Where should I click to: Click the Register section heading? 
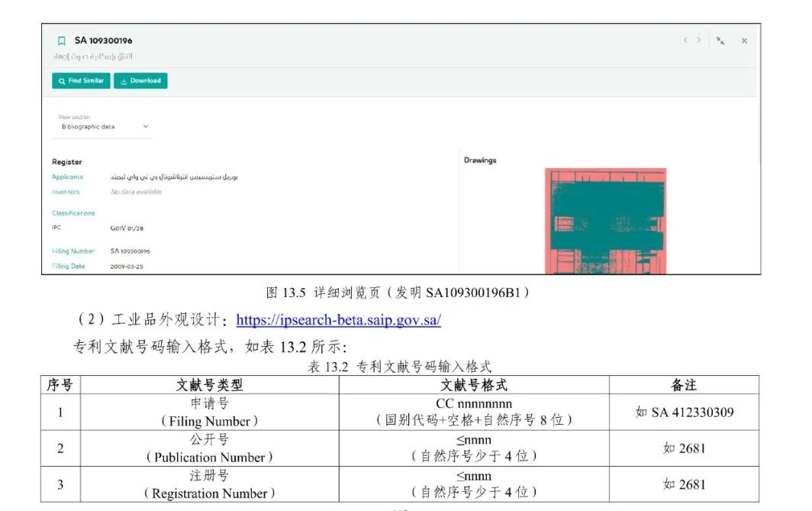(66, 162)
